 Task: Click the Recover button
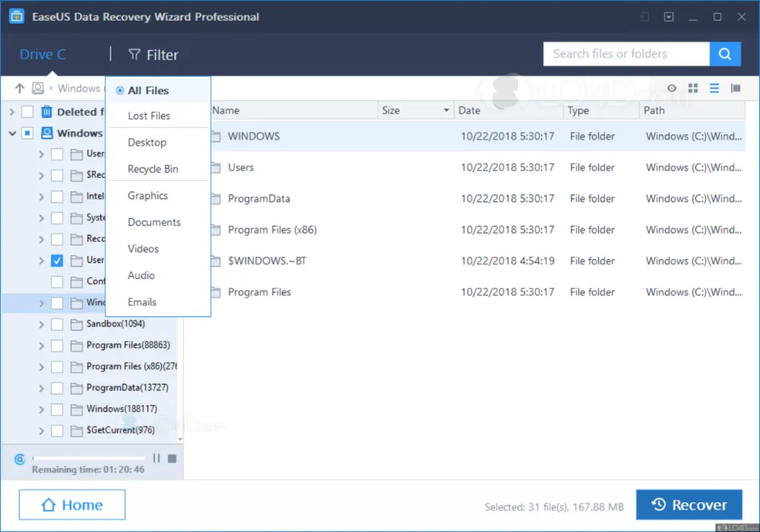[689, 505]
